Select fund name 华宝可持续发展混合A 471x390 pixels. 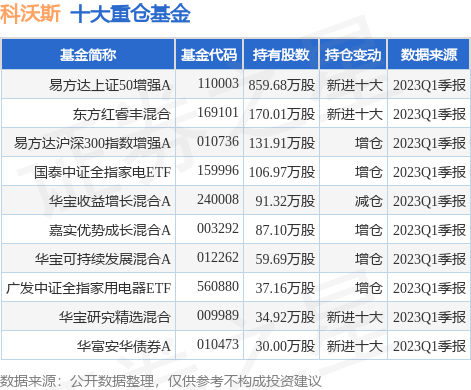(x=103, y=259)
